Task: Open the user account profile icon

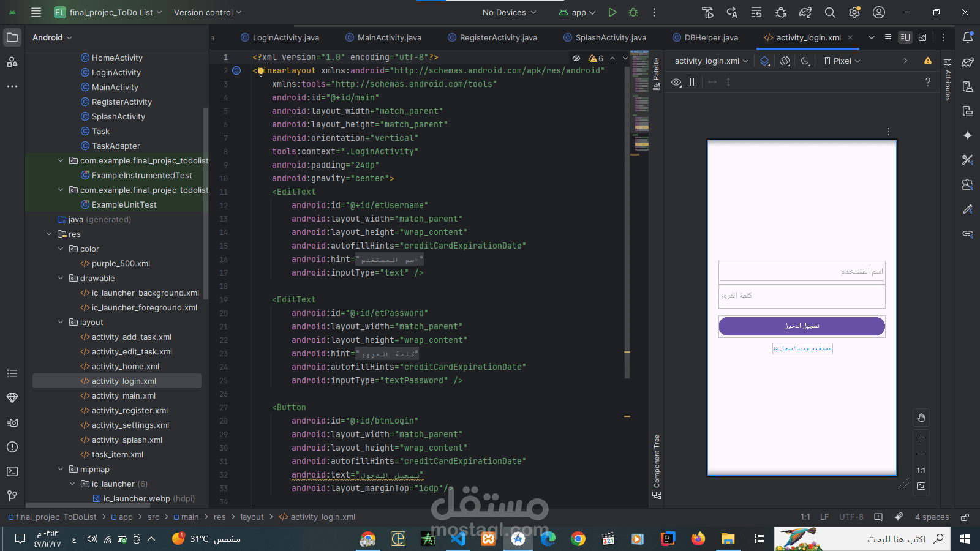Action: [879, 12]
